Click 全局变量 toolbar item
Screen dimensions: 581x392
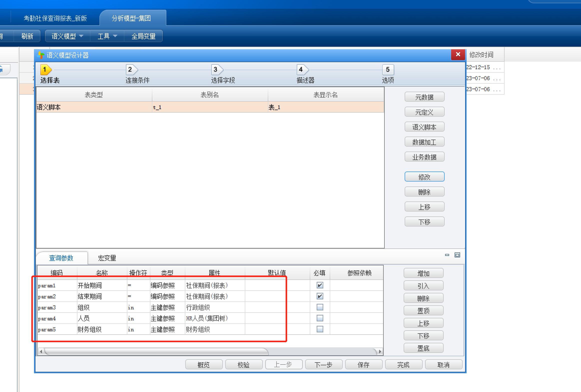coord(143,36)
